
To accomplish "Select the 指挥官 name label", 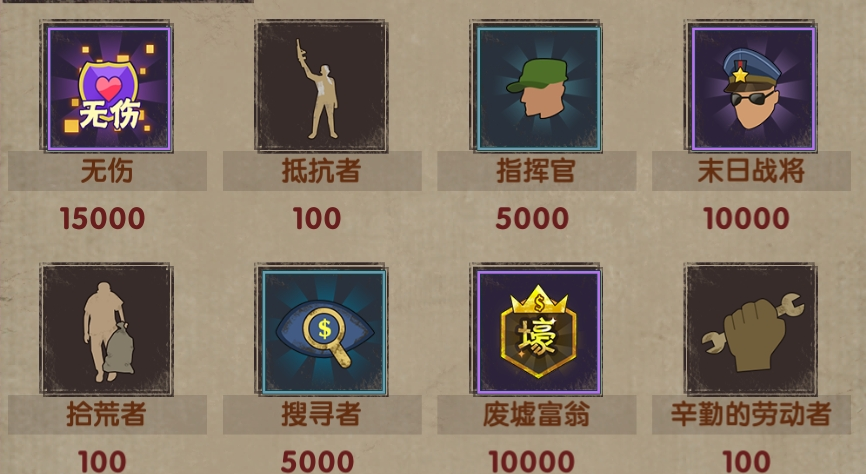I will [x=536, y=171].
